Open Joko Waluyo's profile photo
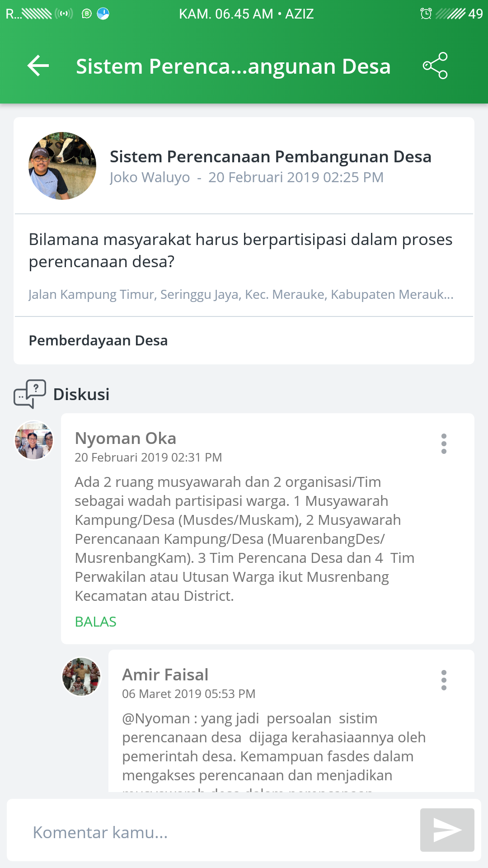The width and height of the screenshot is (488, 868). (62, 166)
